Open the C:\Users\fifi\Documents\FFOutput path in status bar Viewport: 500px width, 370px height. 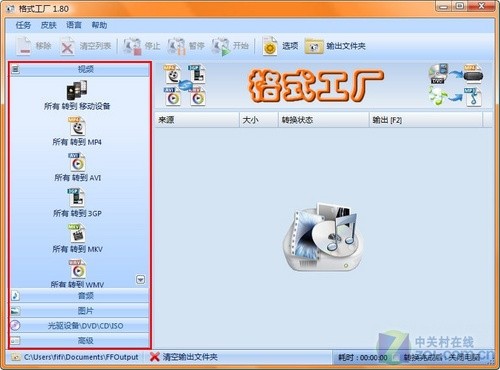pyautogui.click(x=75, y=357)
